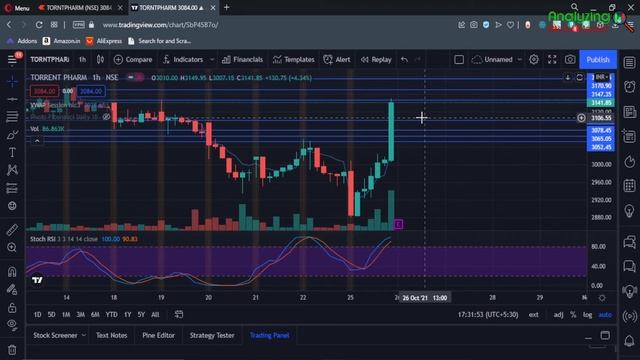
Task: Open the patterns drawing tools
Action: point(12,170)
